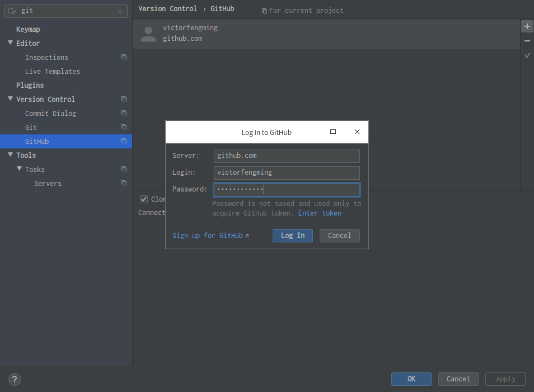Focus the Login input field
534x392 pixels.
pyautogui.click(x=287, y=172)
